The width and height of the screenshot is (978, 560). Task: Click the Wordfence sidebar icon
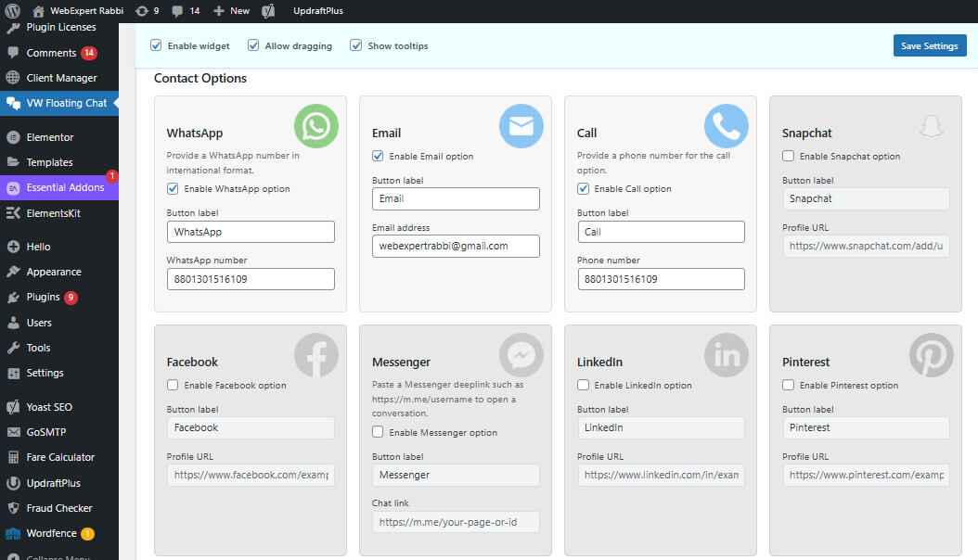tap(13, 533)
